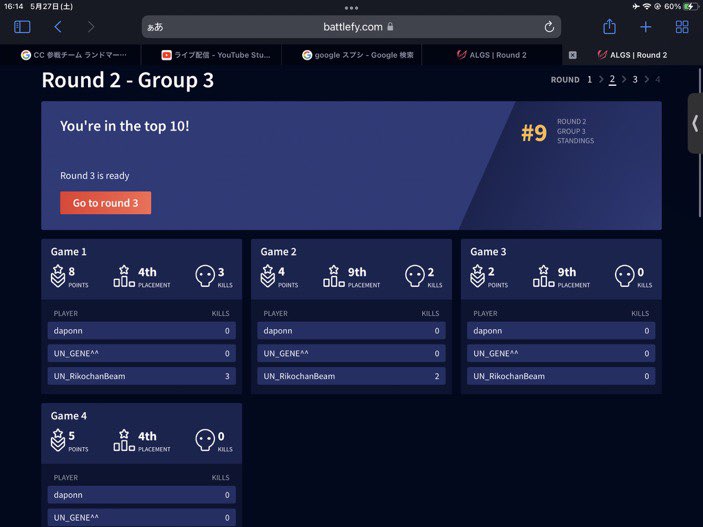Select UN_GENE^^ row in Game 2
The image size is (703, 527).
coord(352,353)
